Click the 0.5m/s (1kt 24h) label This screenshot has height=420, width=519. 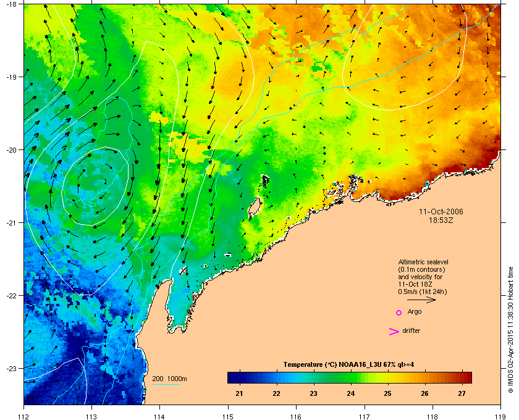[x=423, y=292]
